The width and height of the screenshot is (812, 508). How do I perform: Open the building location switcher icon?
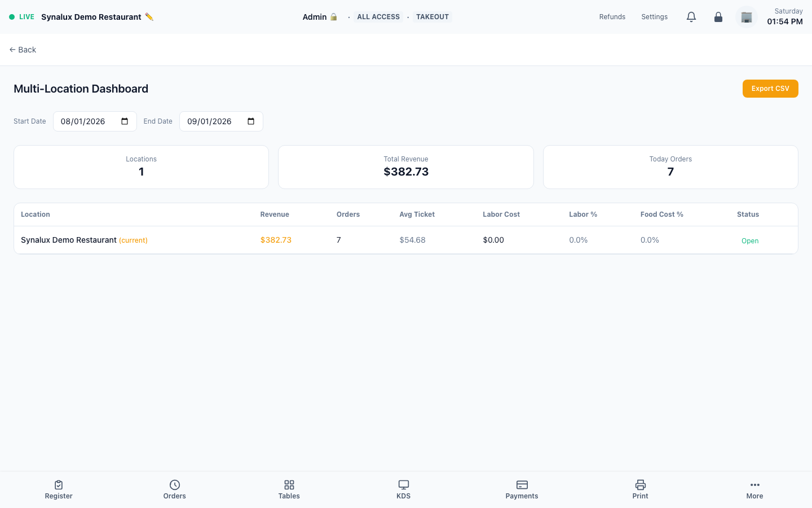tap(747, 17)
